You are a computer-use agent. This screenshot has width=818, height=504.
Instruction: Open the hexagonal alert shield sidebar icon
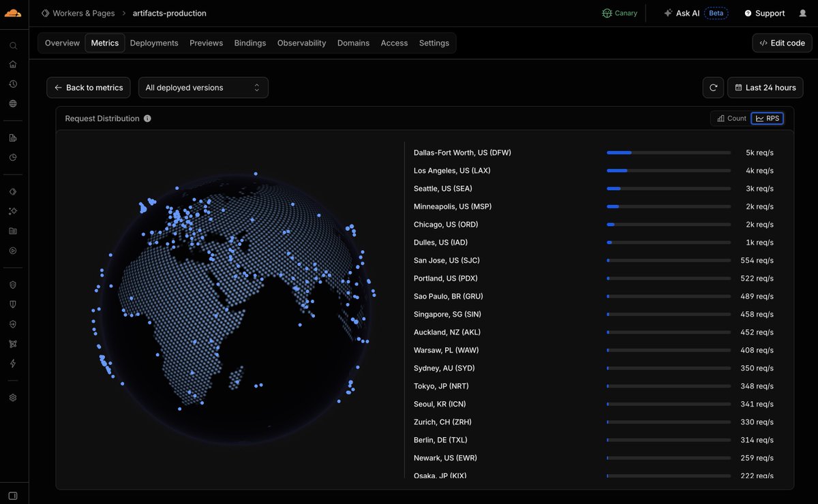[13, 285]
